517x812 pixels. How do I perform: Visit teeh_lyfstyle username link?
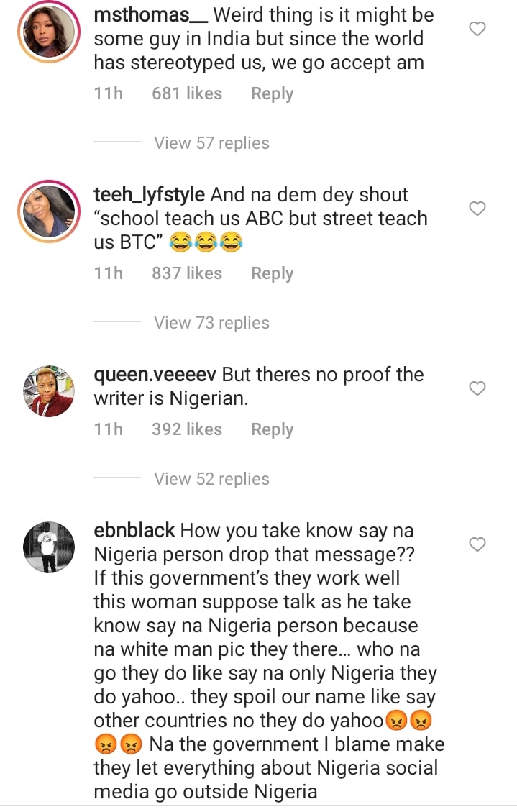pos(150,195)
